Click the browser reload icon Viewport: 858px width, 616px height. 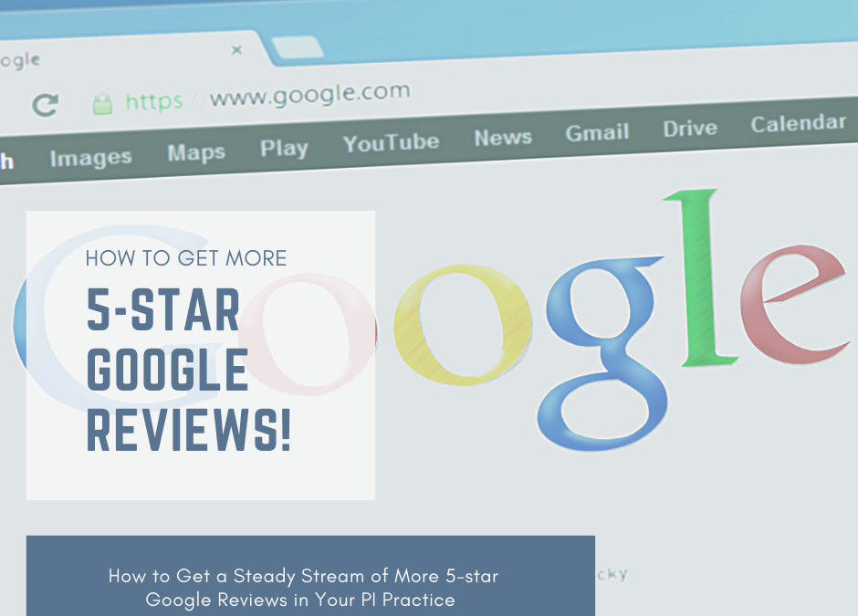tap(45, 105)
